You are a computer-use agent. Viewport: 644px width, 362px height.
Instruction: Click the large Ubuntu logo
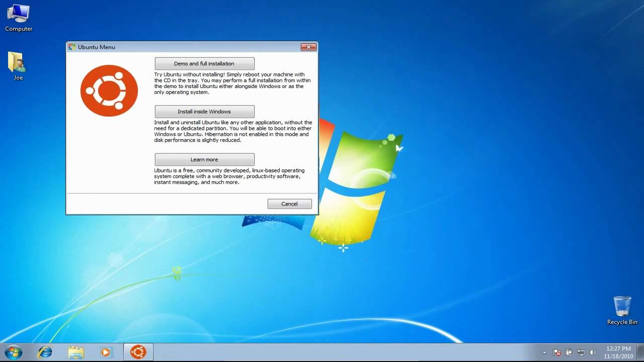[x=109, y=90]
